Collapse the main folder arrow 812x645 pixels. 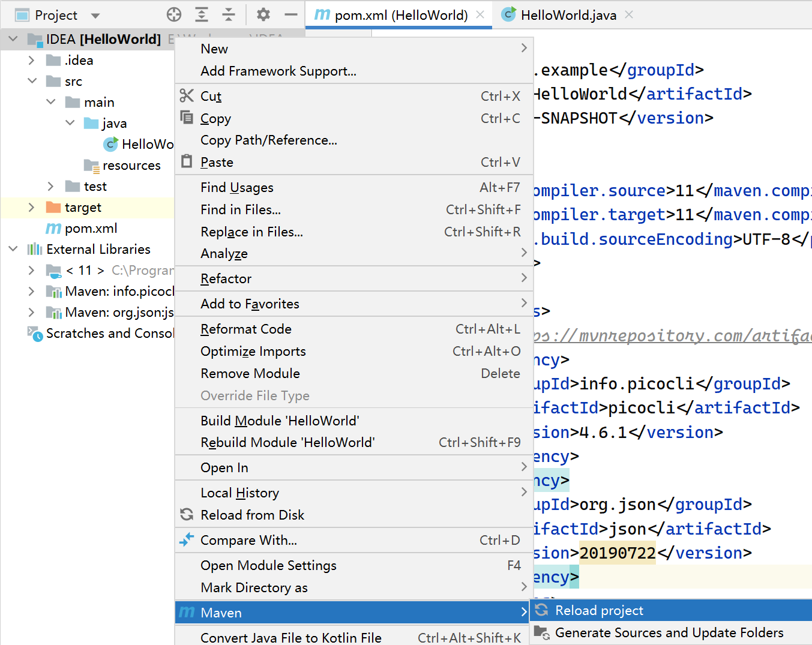[51, 102]
